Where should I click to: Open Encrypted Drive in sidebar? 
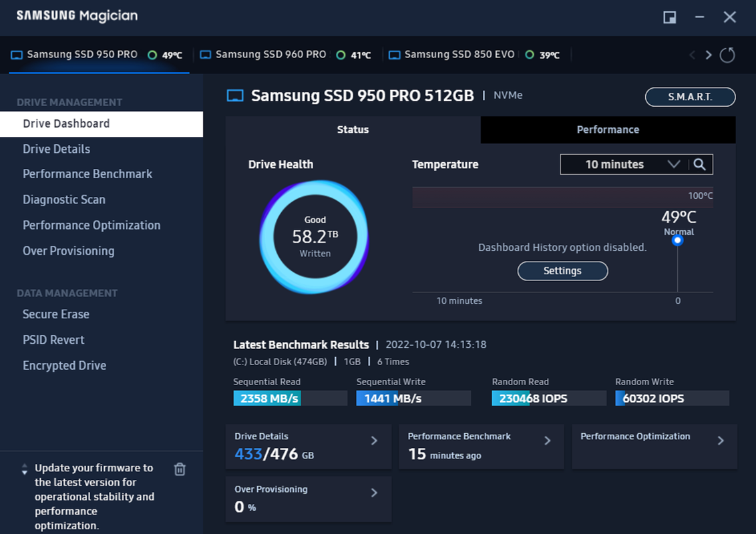[65, 365]
